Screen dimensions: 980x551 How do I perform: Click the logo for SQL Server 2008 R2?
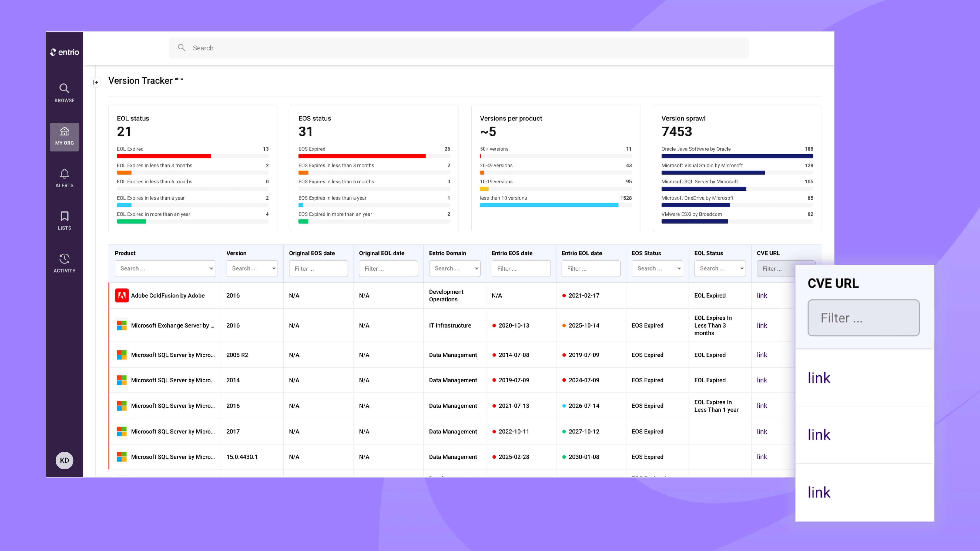[x=122, y=355]
